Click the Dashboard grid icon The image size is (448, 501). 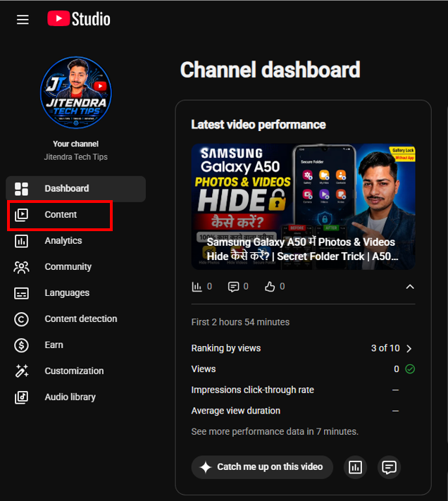tap(21, 189)
